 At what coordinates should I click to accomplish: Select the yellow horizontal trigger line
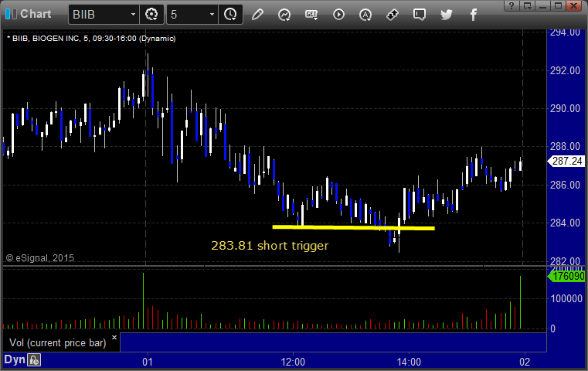353,227
